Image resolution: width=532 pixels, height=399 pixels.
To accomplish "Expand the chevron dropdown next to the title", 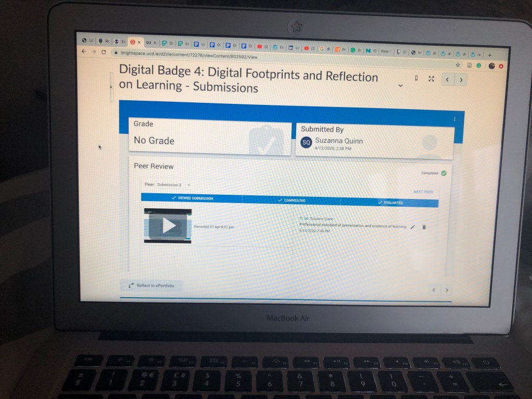I will 400,86.
